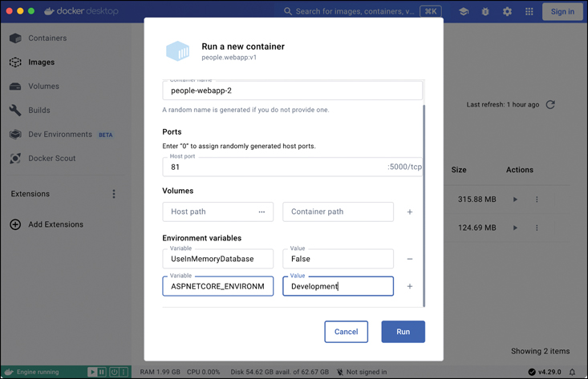Add a volume with the plus icon
This screenshot has width=588, height=379.
410,212
